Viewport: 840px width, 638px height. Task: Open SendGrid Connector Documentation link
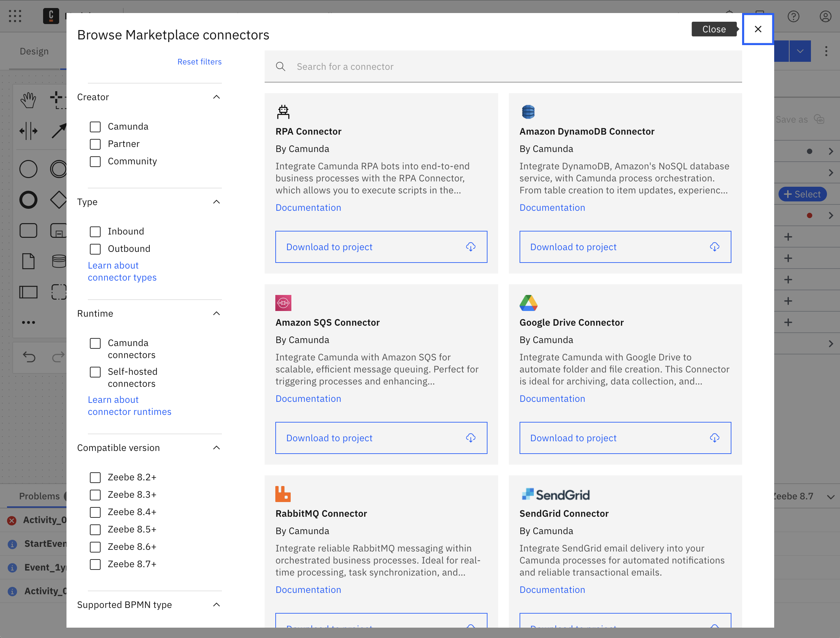point(552,590)
